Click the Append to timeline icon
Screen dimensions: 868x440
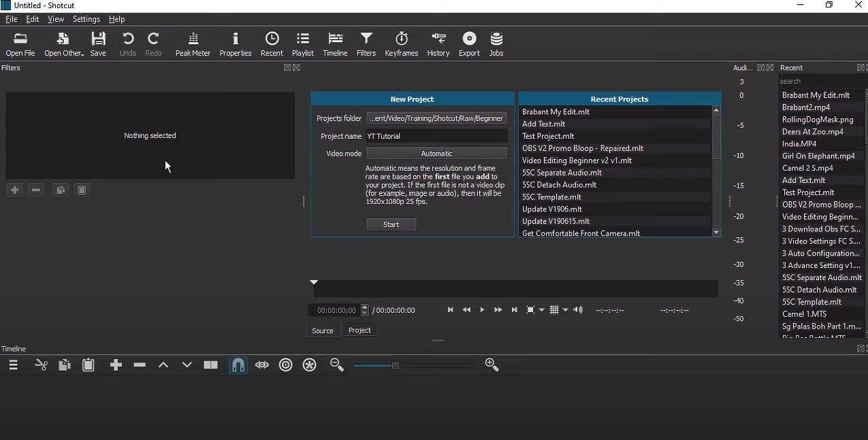(116, 365)
